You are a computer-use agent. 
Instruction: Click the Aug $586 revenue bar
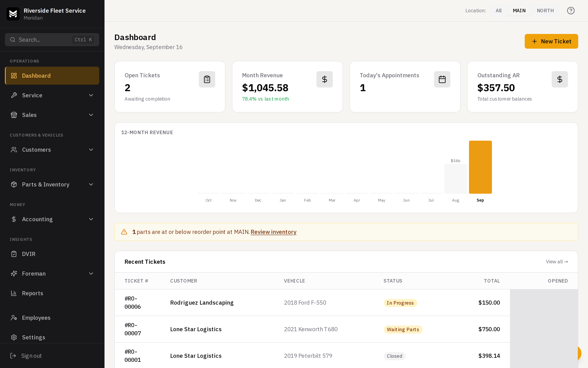pyautogui.click(x=455, y=179)
